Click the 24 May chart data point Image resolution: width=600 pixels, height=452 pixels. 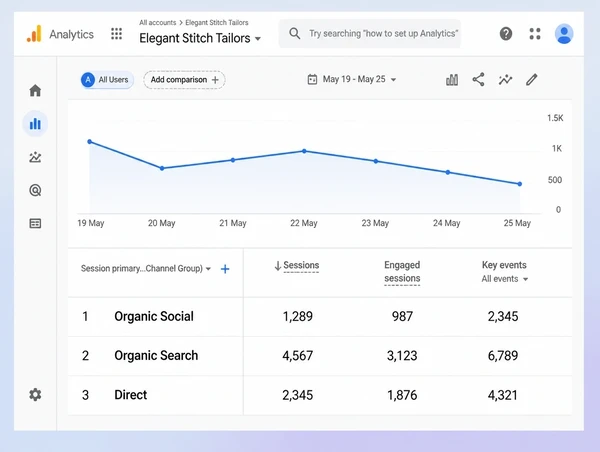tap(448, 172)
